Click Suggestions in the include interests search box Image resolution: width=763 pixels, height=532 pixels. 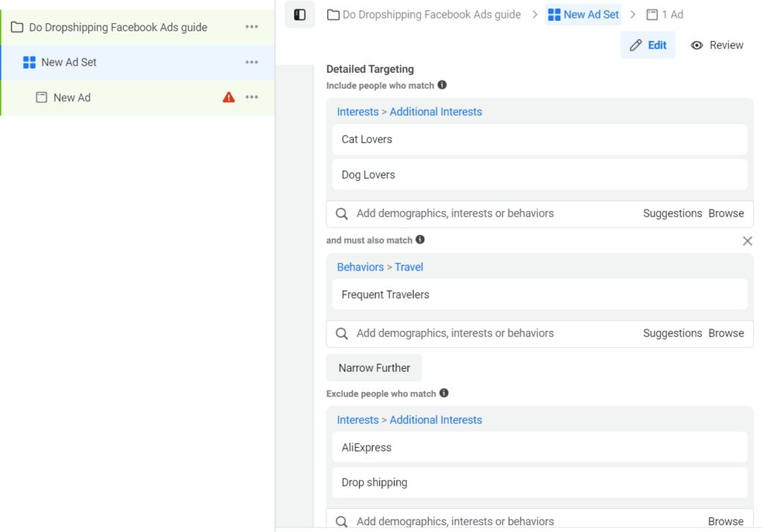point(672,214)
